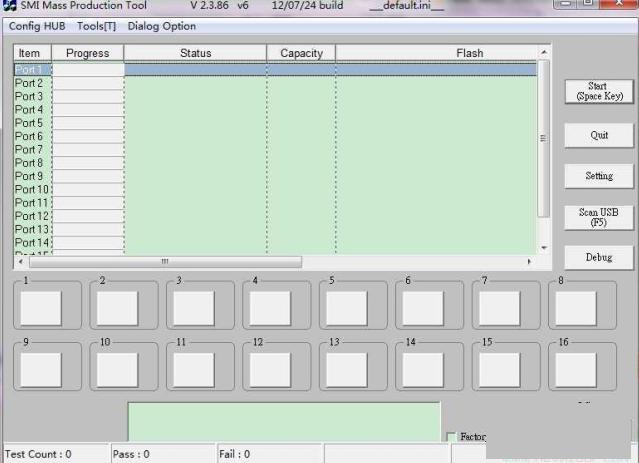Click the Debug button
The image size is (639, 463).
(x=599, y=258)
